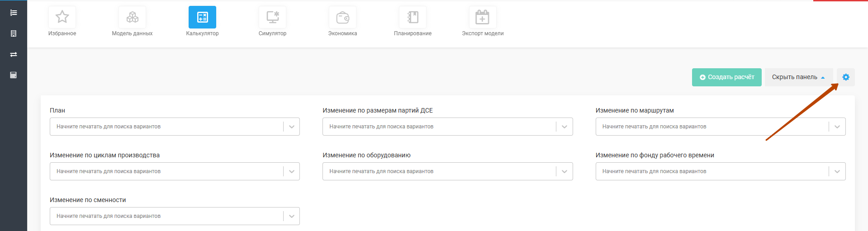868x231 pixels.
Task: Click the swap arrows icon in sidebar
Action: [14, 54]
